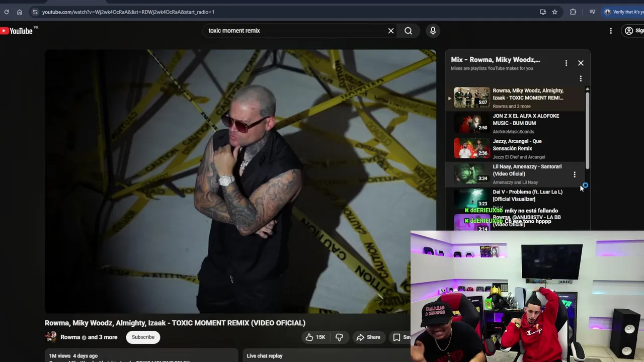Open options menu for Santorari playlist item
This screenshot has height=362, width=644.
point(575,174)
